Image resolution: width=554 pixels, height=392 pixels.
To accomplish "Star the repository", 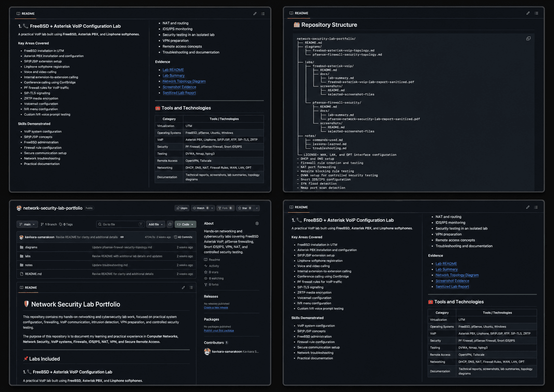I will click(244, 208).
